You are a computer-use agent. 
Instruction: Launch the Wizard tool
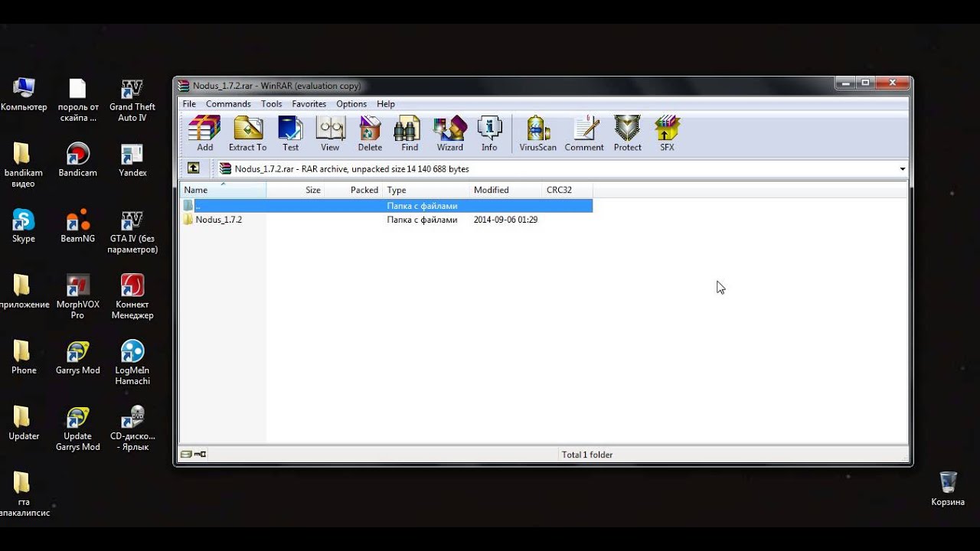[449, 134]
